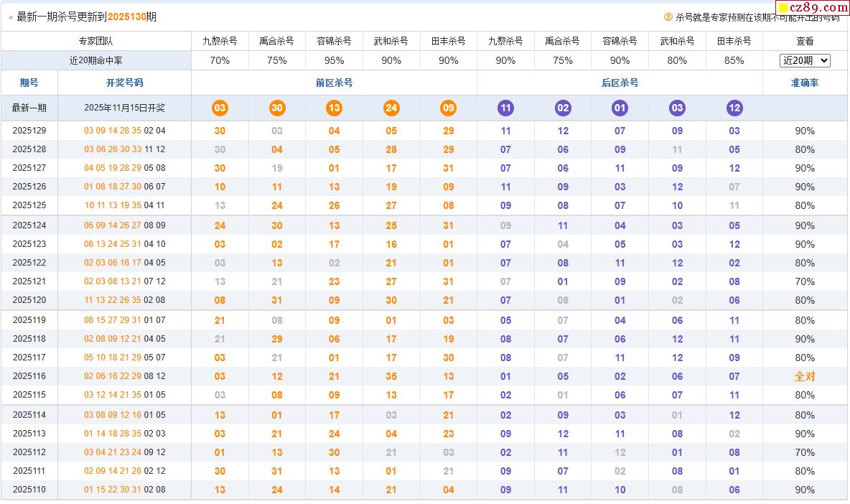
Task: Click the orange 13 ball in latest row
Action: pyautogui.click(x=334, y=108)
